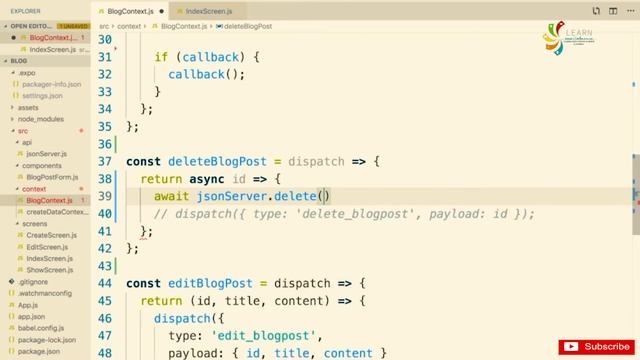Split the editor with split icon
Screen dimensions: 640x360
(x=613, y=11)
